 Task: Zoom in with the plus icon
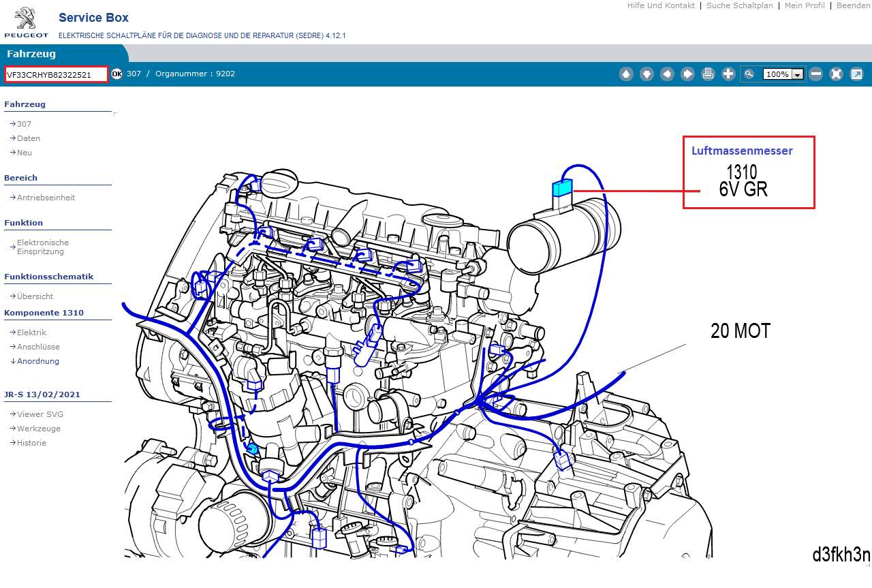(x=728, y=74)
